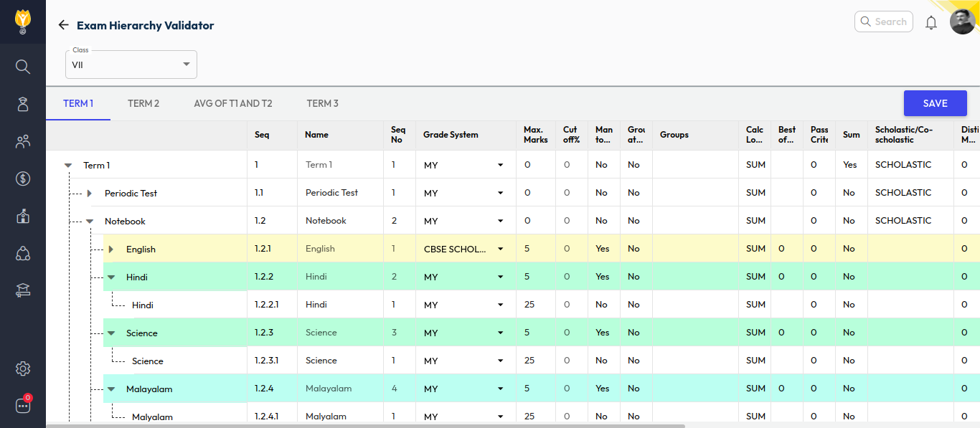
Task: Switch to AVG OF T1 AND T2 tab
Action: tap(233, 103)
